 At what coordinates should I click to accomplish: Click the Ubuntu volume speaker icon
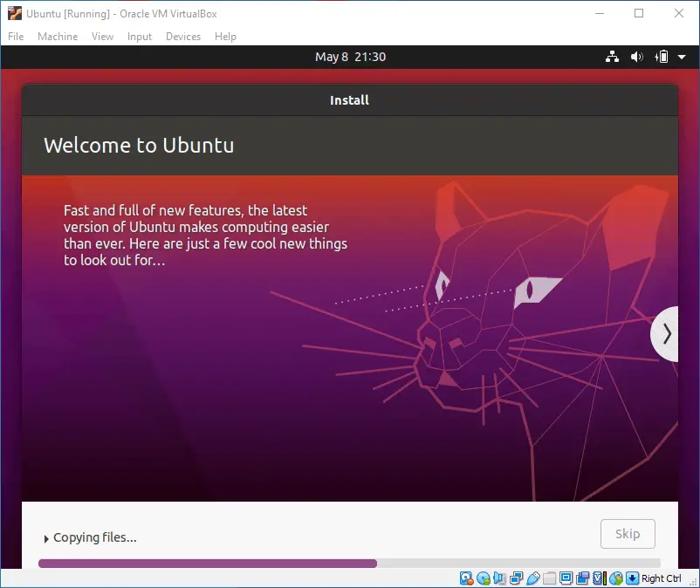(636, 57)
